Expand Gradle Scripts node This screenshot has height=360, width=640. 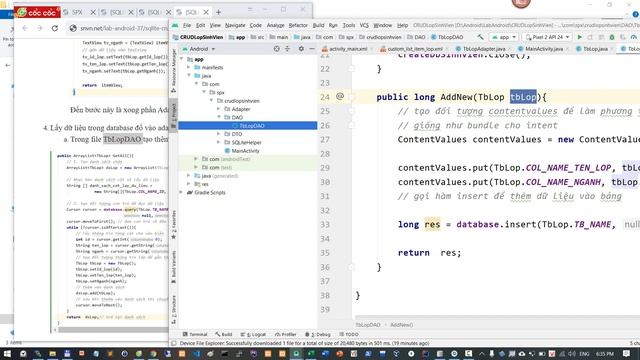[181, 192]
